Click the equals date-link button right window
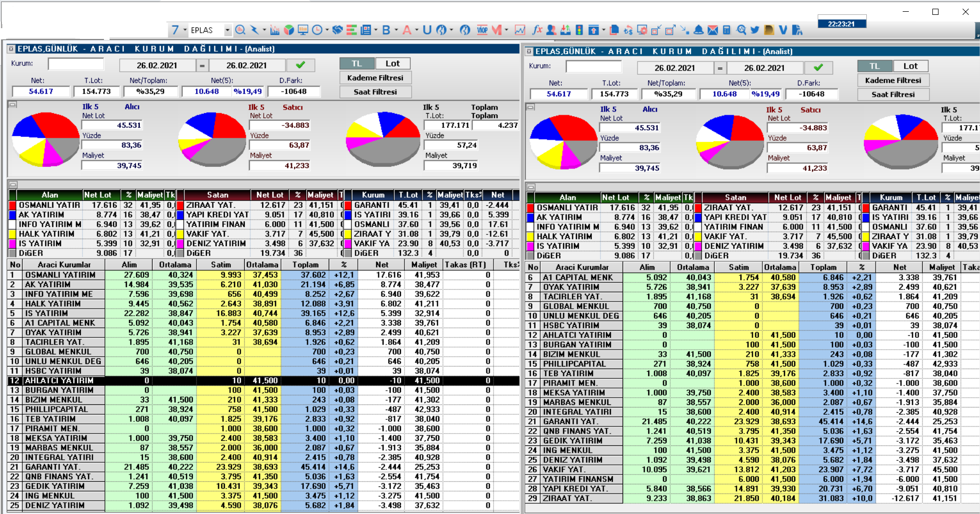Image resolution: width=980 pixels, height=514 pixels. tap(720, 68)
